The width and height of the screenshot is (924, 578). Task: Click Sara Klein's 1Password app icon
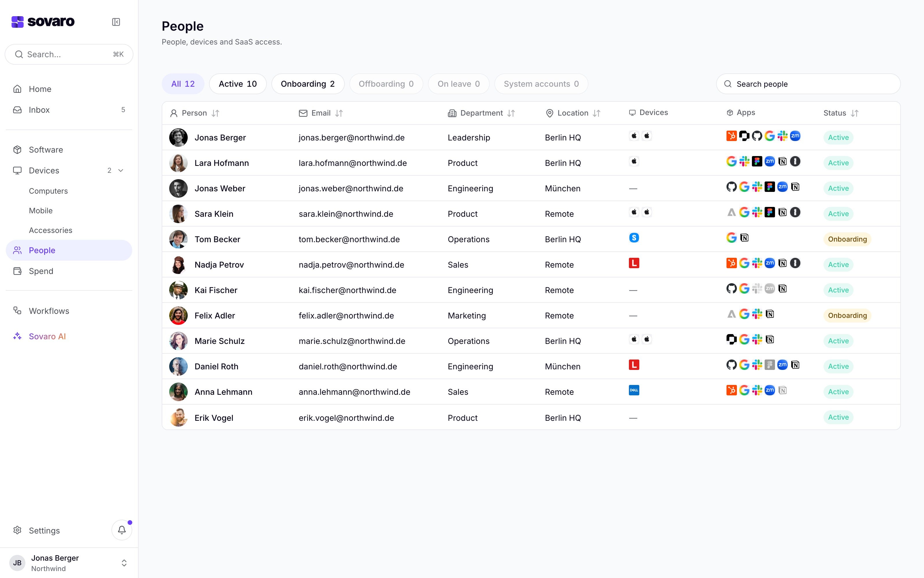coord(795,212)
